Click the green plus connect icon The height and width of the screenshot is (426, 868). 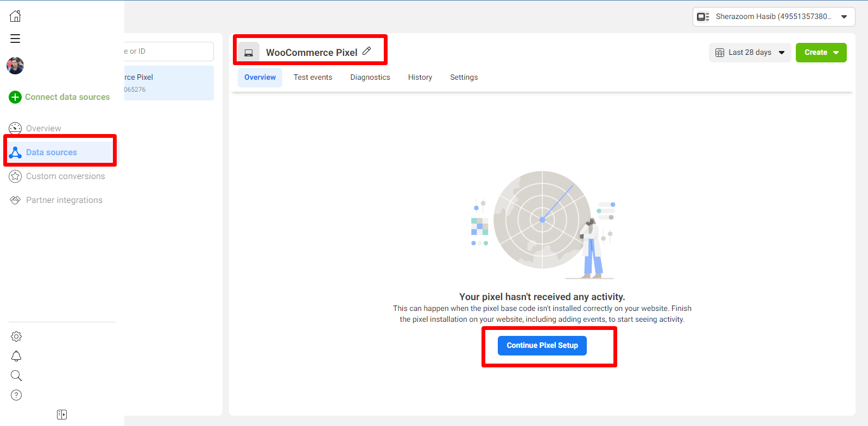point(15,97)
